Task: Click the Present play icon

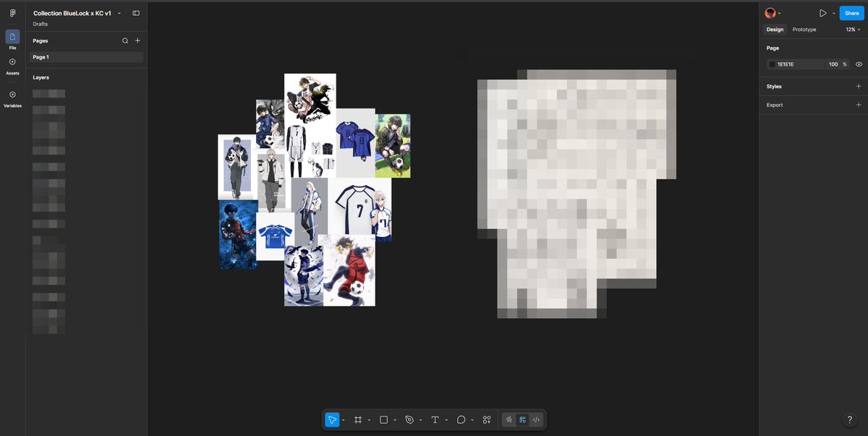Action: (x=823, y=13)
